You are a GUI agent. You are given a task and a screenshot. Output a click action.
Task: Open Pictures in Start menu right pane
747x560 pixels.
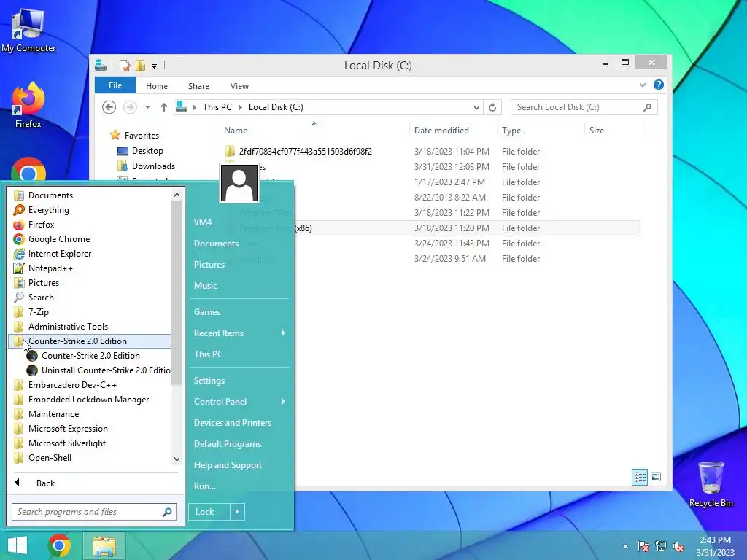point(239,265)
